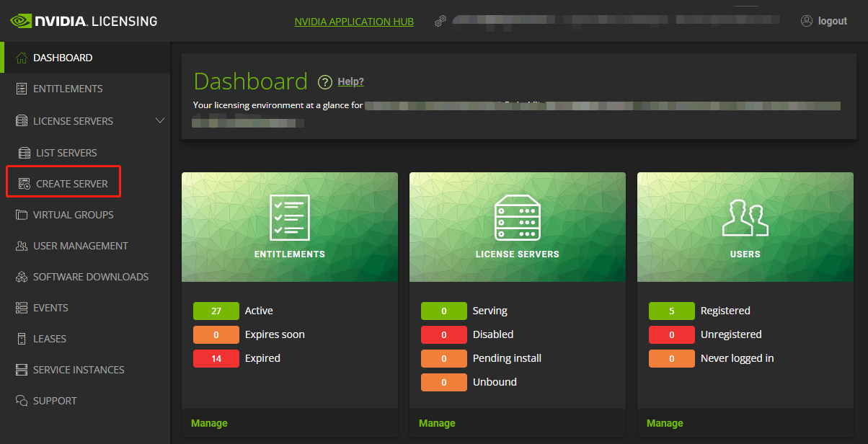Click the User Management people icon

tap(22, 246)
